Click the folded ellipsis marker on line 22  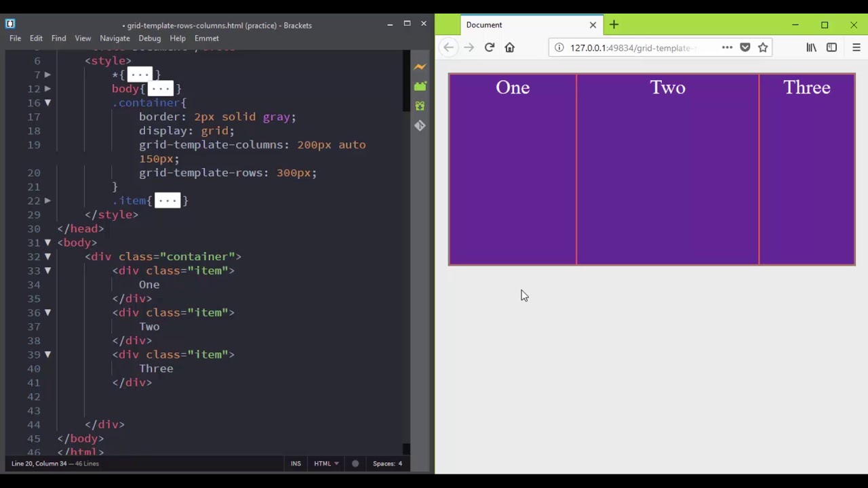pos(167,201)
